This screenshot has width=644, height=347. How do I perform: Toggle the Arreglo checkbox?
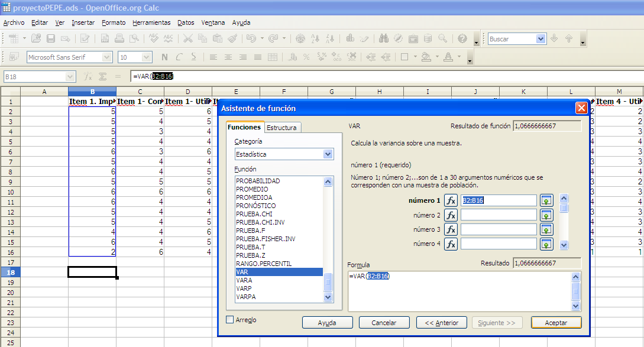(x=230, y=319)
